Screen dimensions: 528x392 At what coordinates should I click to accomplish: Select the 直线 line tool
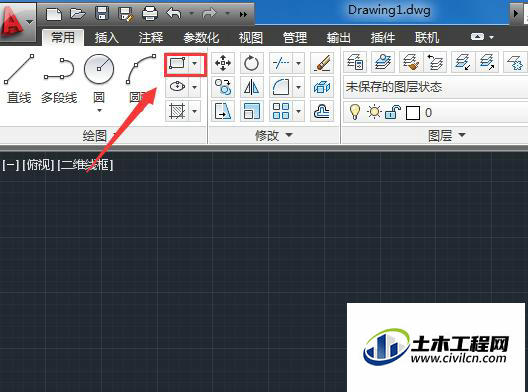[19, 79]
